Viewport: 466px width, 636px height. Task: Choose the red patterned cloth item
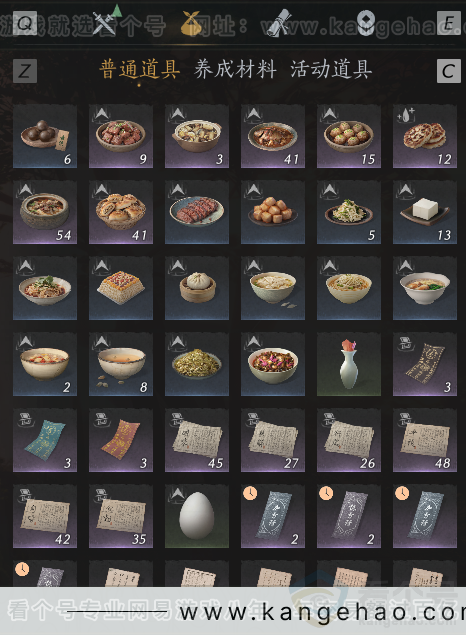tap(121, 440)
